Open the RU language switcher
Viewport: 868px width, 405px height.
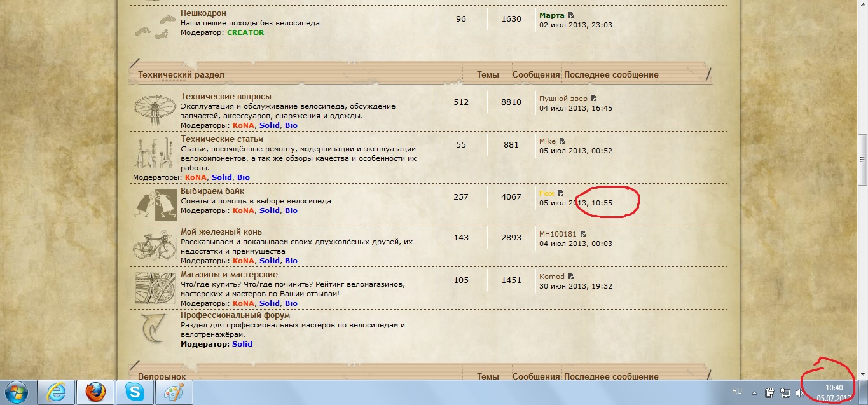[x=737, y=391]
